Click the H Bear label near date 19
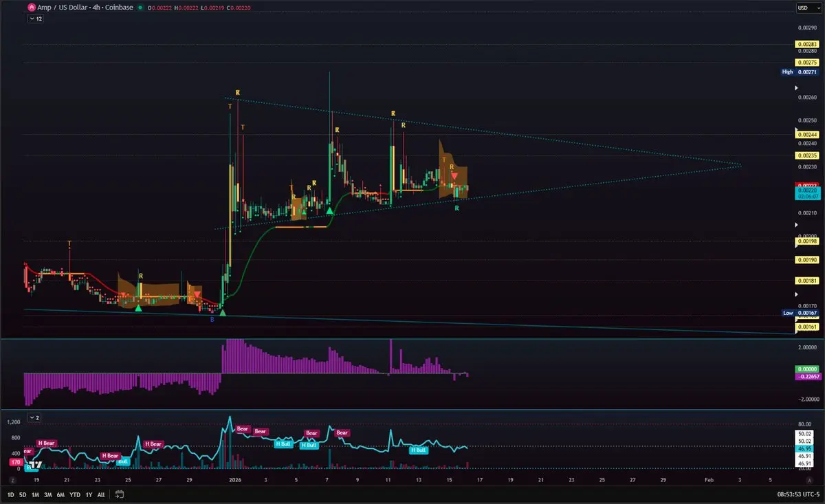 pyautogui.click(x=46, y=443)
